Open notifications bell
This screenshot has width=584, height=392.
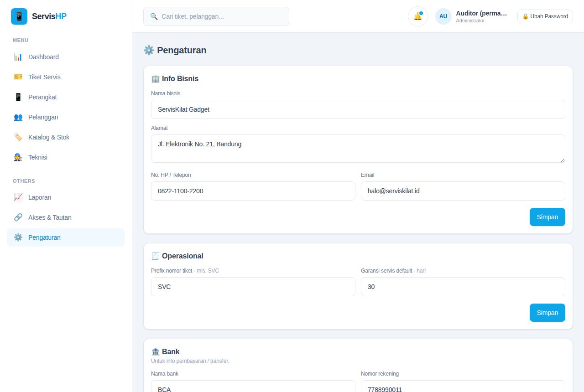click(x=418, y=16)
